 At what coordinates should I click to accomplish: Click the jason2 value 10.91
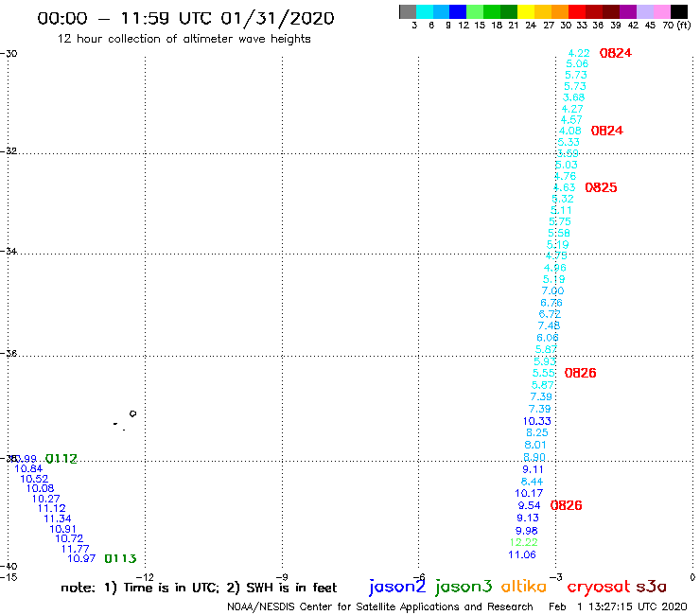[63, 529]
